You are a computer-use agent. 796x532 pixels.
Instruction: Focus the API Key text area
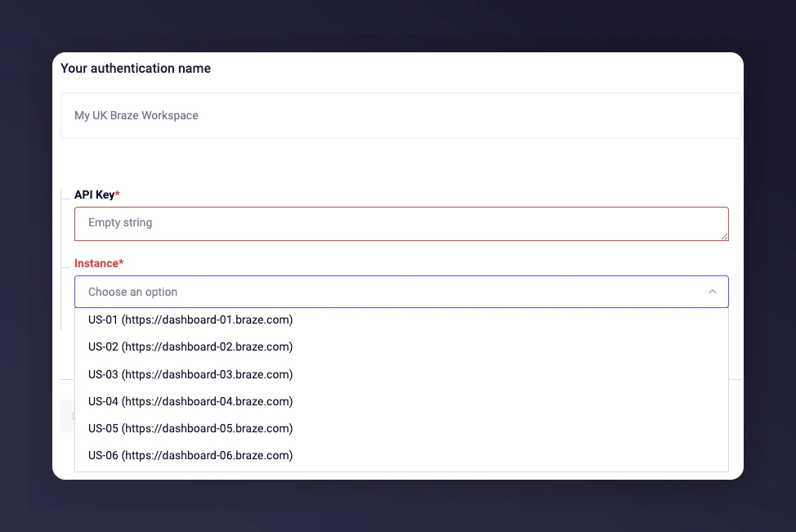click(x=401, y=224)
